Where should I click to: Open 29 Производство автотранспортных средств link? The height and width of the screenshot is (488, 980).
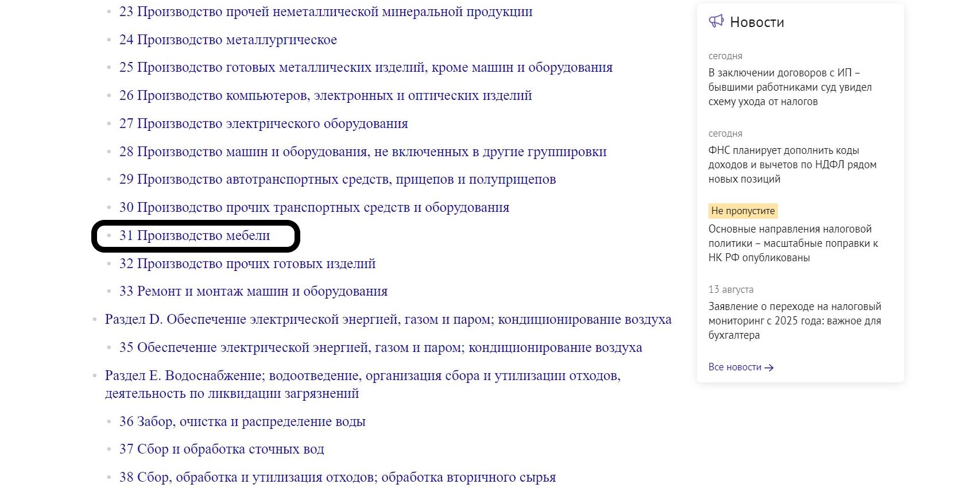point(337,180)
